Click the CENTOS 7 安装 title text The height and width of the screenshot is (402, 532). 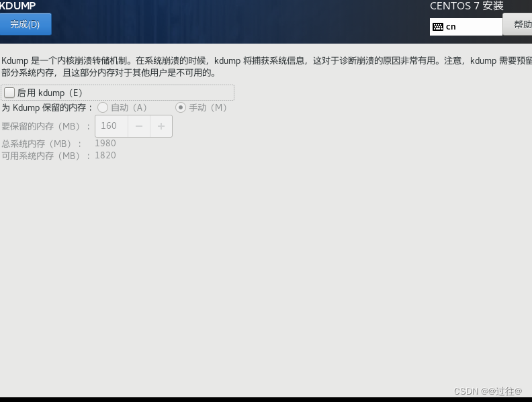pyautogui.click(x=467, y=6)
